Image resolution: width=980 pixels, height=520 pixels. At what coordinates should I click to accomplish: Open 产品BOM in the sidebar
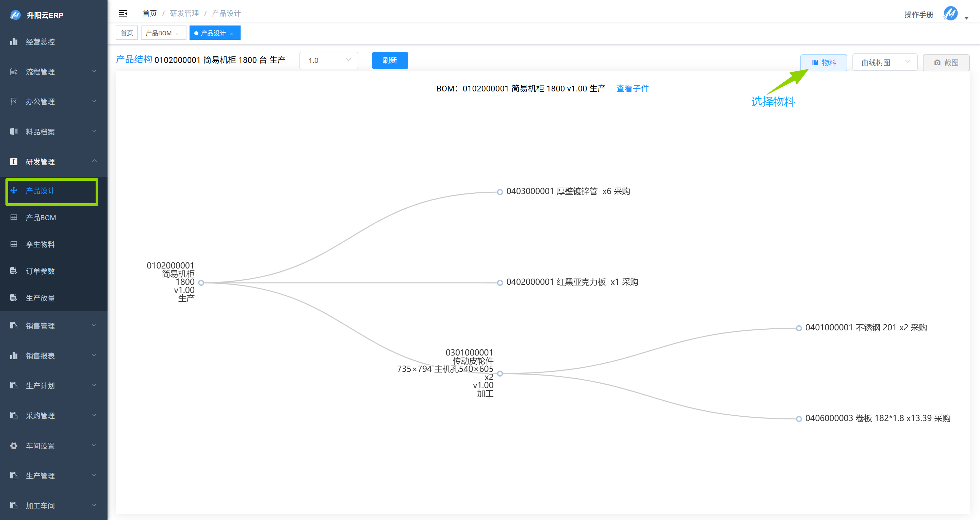pos(41,218)
